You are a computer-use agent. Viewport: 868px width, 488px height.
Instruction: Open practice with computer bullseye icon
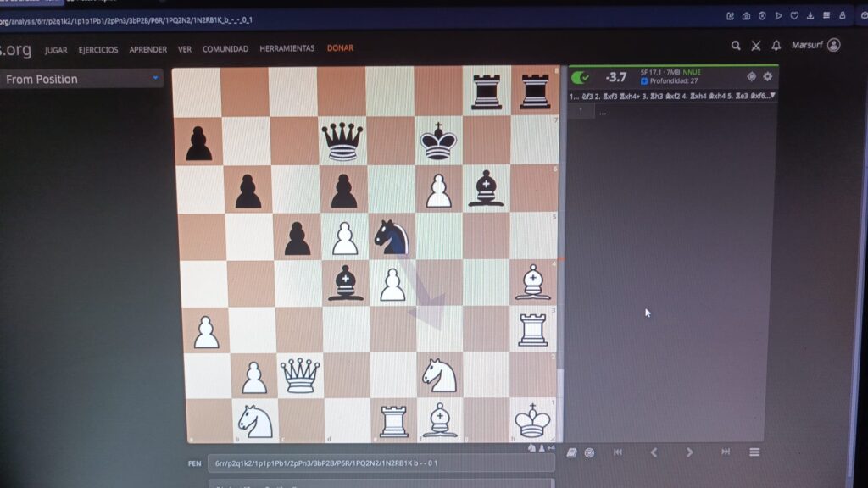(x=589, y=452)
